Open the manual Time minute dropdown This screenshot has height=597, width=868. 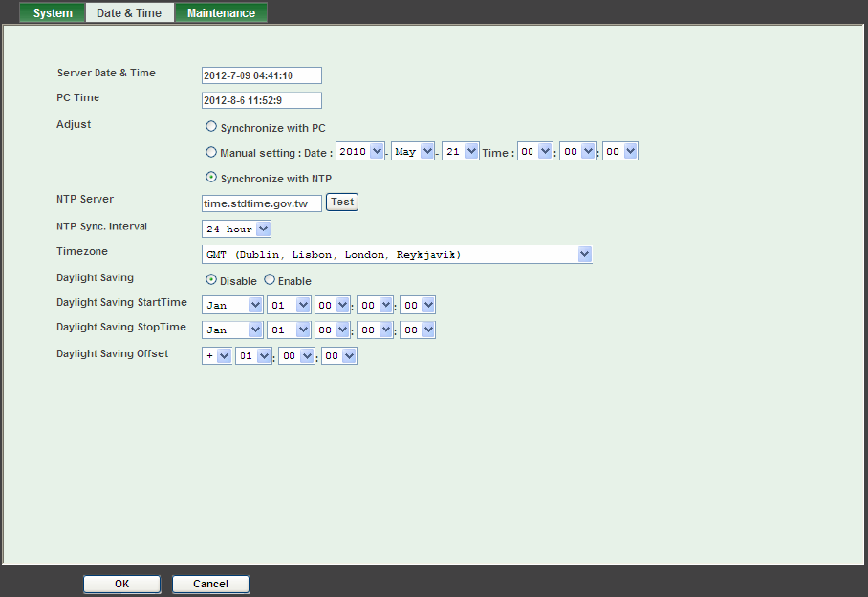pyautogui.click(x=577, y=151)
